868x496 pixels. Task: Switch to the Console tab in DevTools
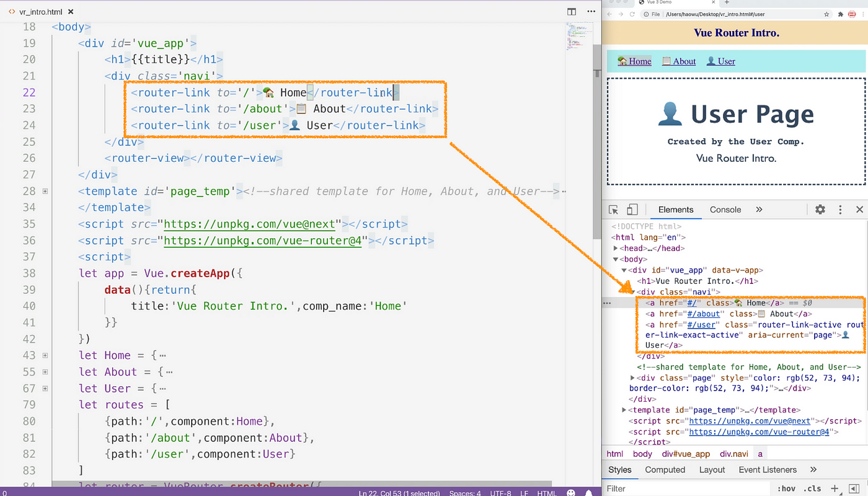(725, 210)
